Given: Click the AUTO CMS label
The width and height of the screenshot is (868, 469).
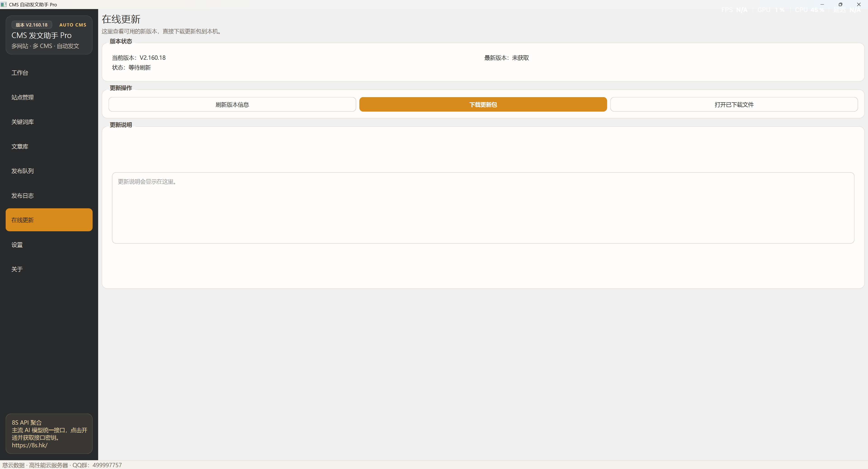Looking at the screenshot, I should click(x=73, y=25).
